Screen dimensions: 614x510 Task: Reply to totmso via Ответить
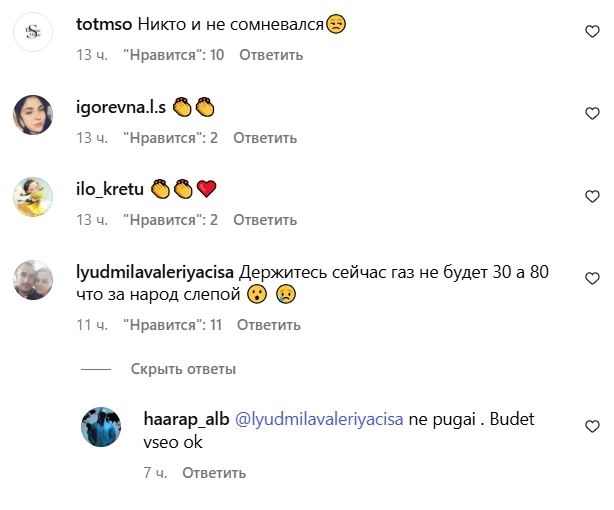tap(271, 55)
